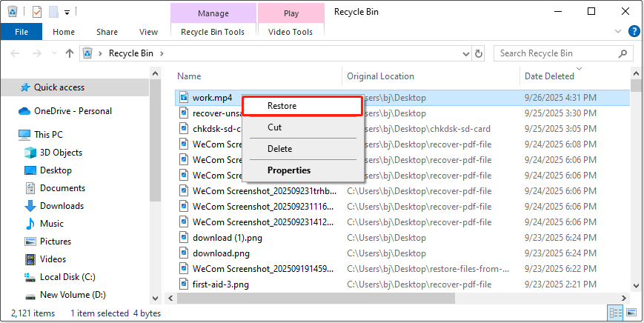The height and width of the screenshot is (323, 644).
Task: Click the search magnifier icon
Action: point(623,53)
